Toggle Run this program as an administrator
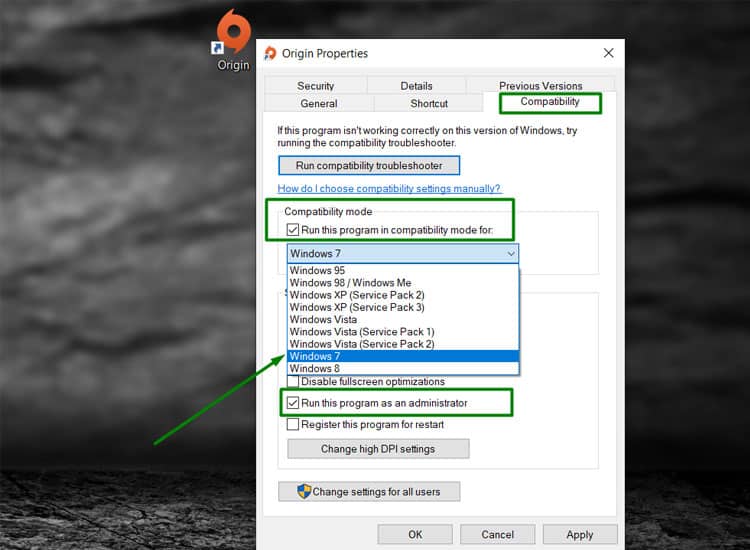 click(293, 403)
